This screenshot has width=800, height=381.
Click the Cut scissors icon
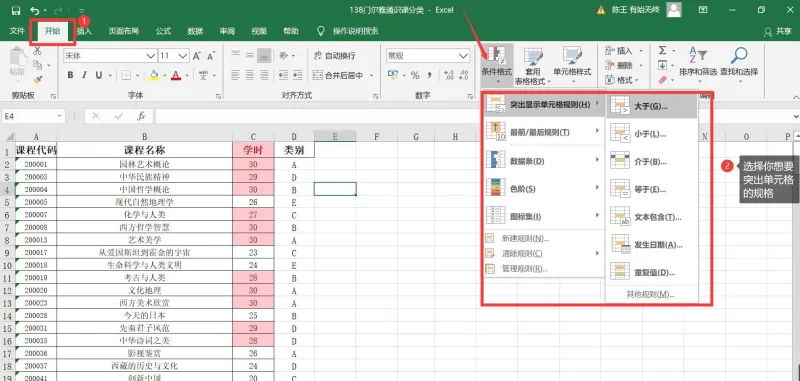[37, 50]
